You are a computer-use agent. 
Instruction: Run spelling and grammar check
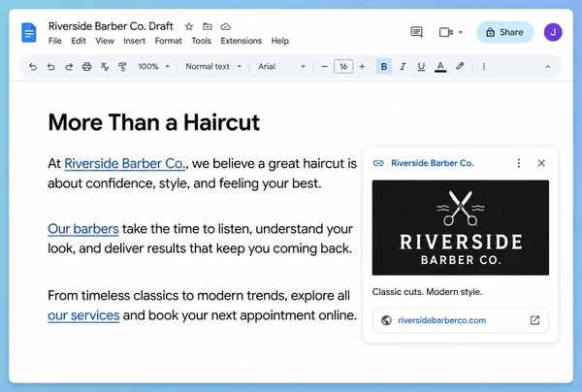coord(105,67)
